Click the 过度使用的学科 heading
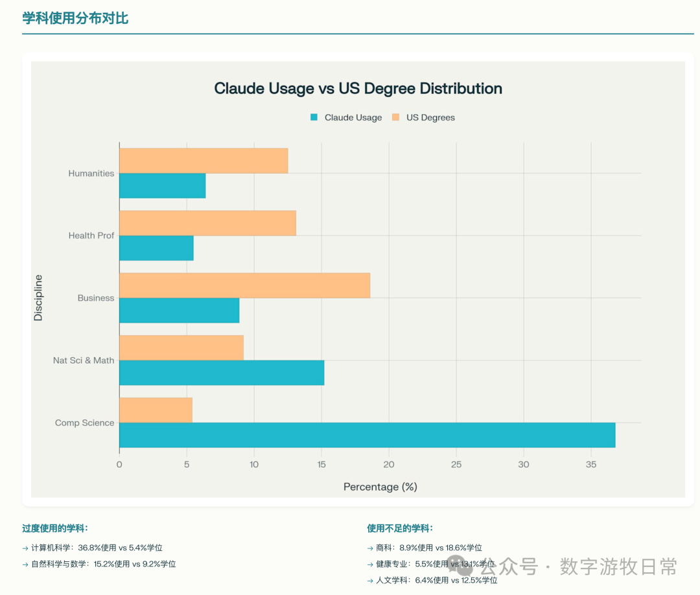The image size is (700, 595). 55,528
